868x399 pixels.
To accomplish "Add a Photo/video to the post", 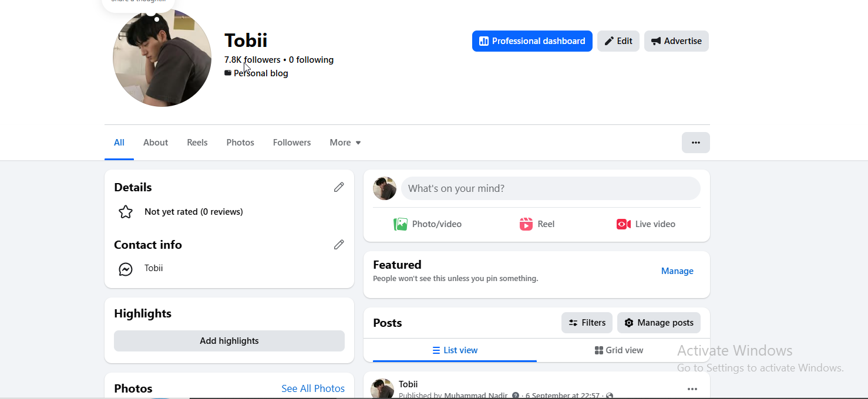I will 428,224.
